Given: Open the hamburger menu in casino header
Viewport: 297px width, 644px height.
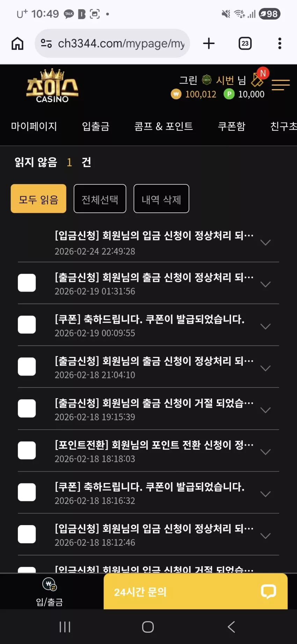Looking at the screenshot, I should [281, 85].
